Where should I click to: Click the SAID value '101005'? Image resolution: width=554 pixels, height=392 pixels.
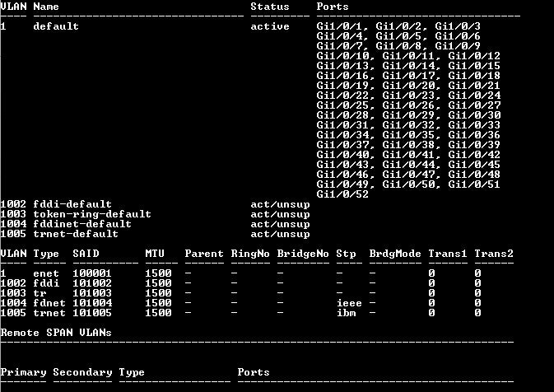[92, 313]
